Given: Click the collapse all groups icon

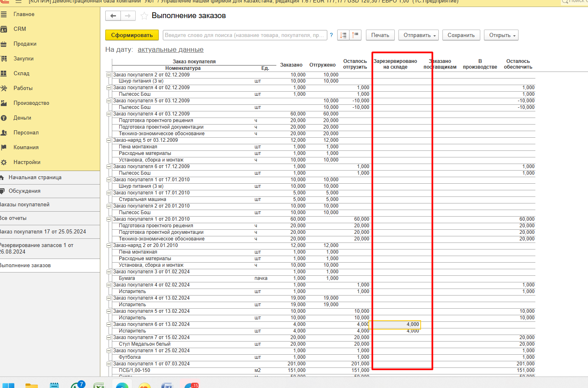Looking at the screenshot, I should (x=355, y=35).
